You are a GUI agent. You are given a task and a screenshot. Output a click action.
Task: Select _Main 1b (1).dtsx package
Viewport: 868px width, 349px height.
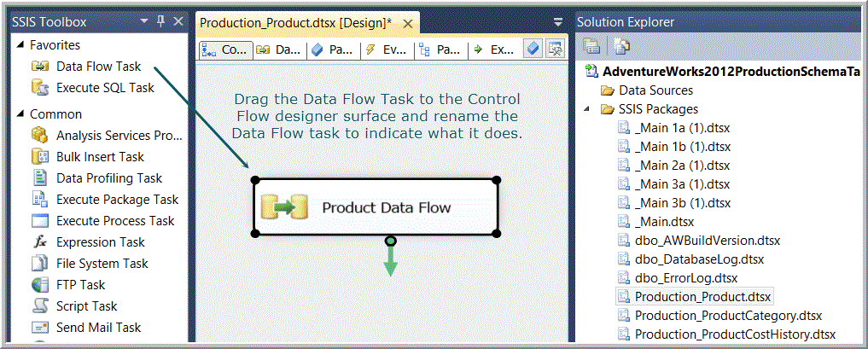click(x=673, y=147)
